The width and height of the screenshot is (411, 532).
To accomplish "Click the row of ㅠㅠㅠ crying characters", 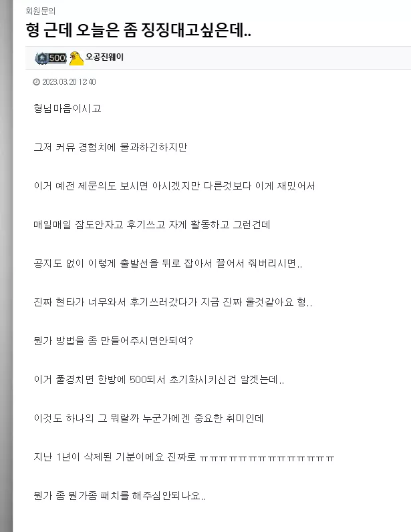I will tap(267, 459).
